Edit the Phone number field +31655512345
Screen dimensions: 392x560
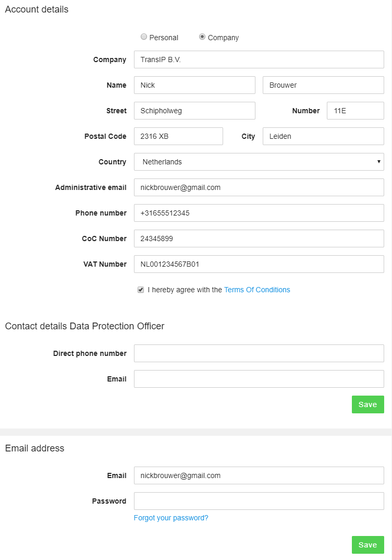click(x=259, y=213)
